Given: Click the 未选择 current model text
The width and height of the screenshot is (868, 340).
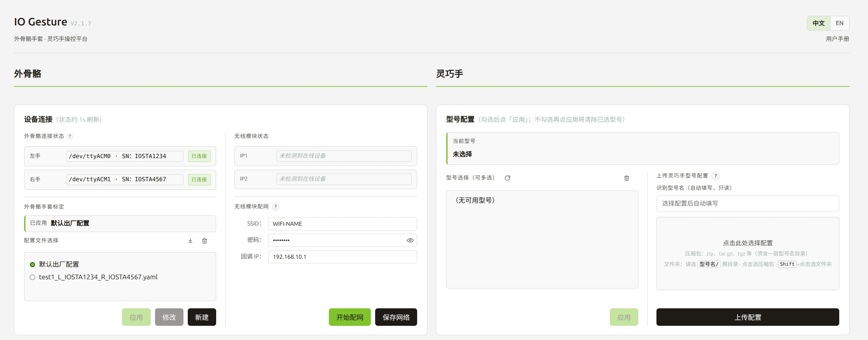Looking at the screenshot, I should tap(462, 154).
